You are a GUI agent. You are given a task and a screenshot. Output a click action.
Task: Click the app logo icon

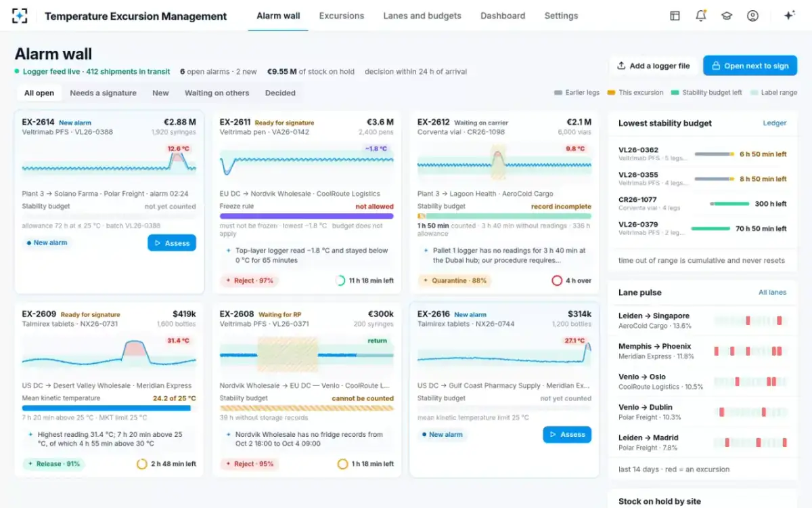click(20, 16)
